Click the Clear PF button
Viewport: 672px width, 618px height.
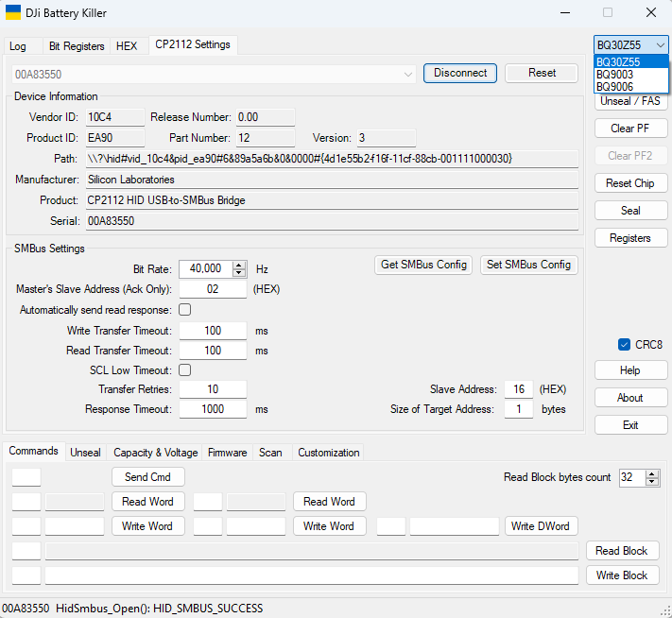(630, 129)
